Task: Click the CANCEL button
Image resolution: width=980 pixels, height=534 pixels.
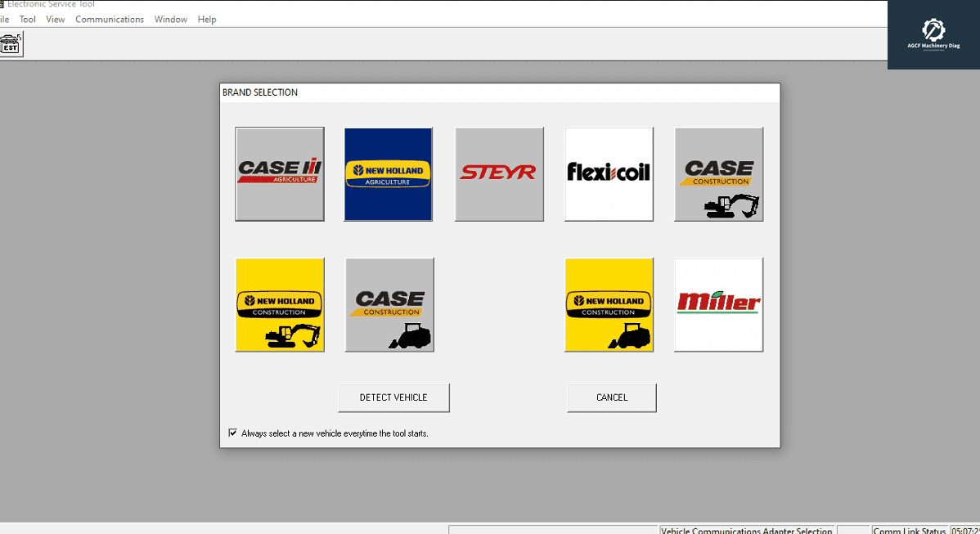Action: [612, 397]
